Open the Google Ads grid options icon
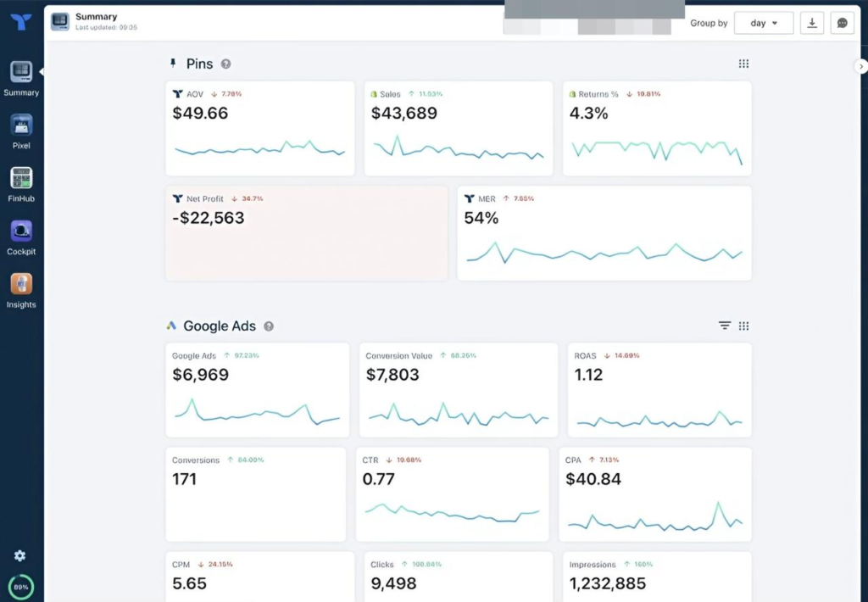Viewport: 868px width, 602px height. [x=743, y=326]
